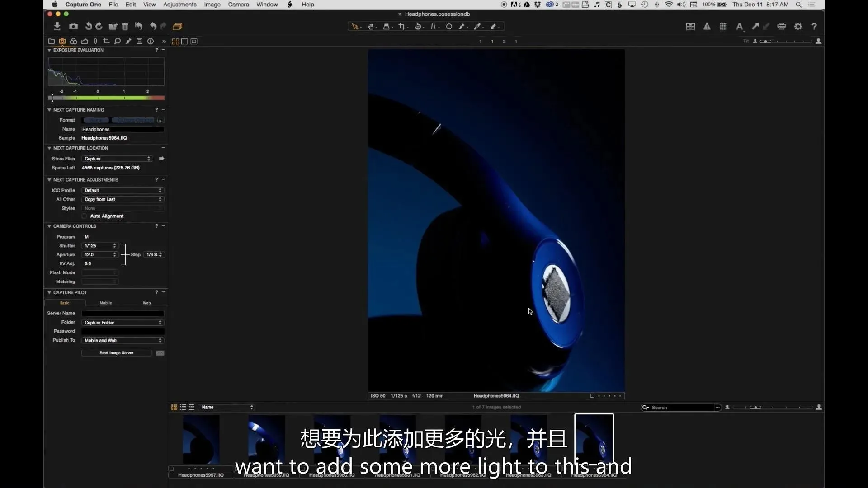The width and height of the screenshot is (868, 488).
Task: Select the Headphones5957.IIQ thumbnail
Action: click(201, 439)
